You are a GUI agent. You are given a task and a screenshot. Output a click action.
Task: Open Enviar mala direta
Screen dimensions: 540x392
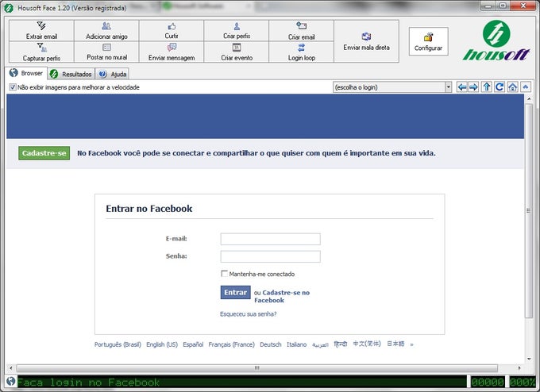(366, 41)
